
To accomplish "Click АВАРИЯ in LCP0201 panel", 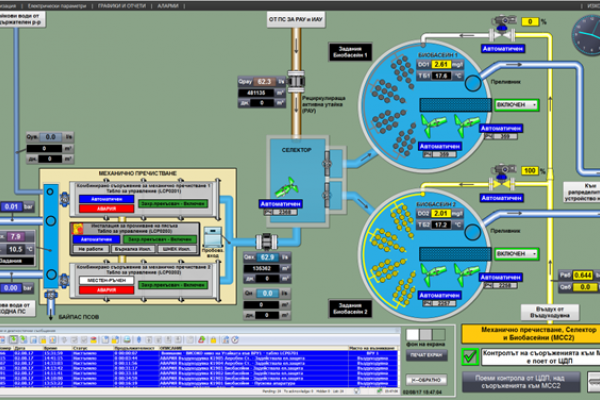I will [x=106, y=209].
